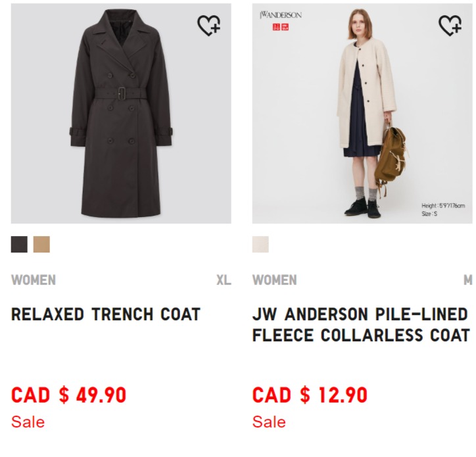The image size is (476, 457).
Task: Open the Relaxed Trench Coat title link
Action: [x=106, y=314]
